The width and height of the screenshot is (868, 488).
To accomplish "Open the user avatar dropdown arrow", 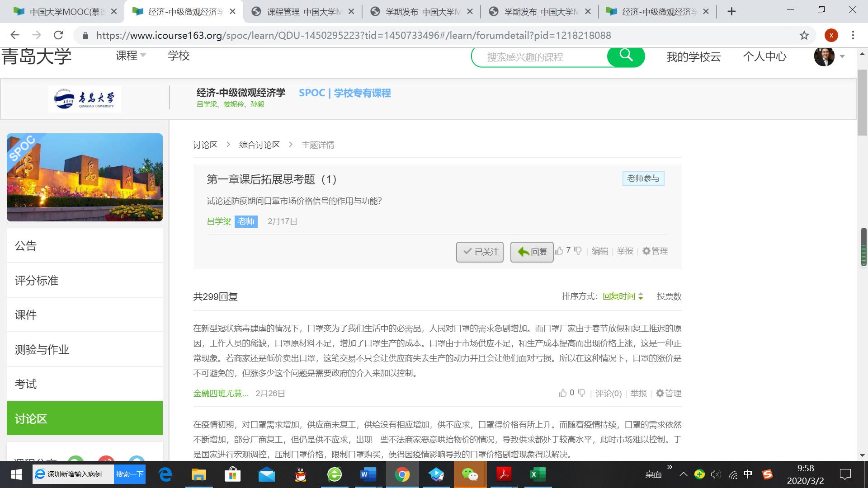I will click(842, 56).
